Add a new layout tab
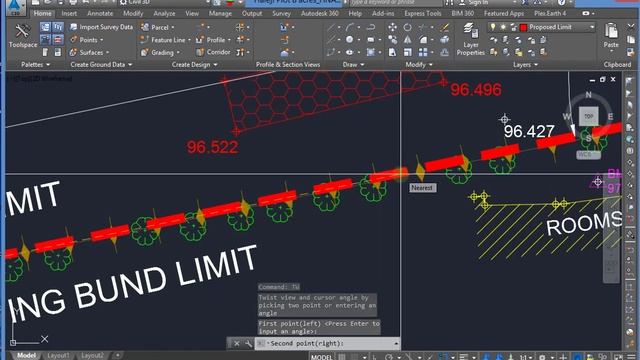 pos(118,356)
